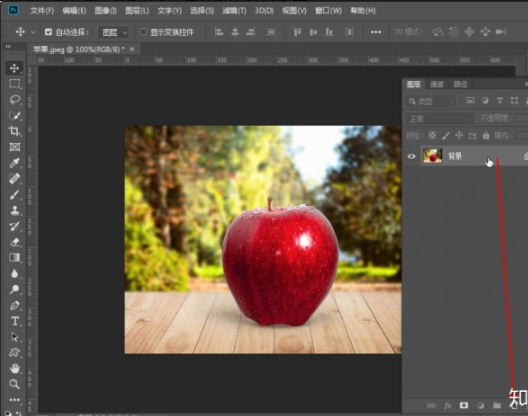Select the Lasso tool

[14, 99]
